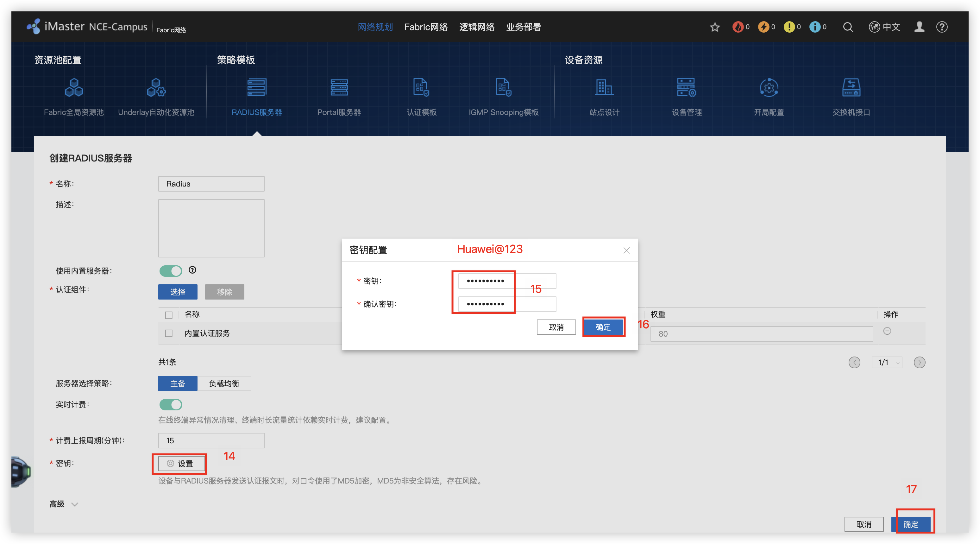Open the 中文 language selector

[884, 27]
